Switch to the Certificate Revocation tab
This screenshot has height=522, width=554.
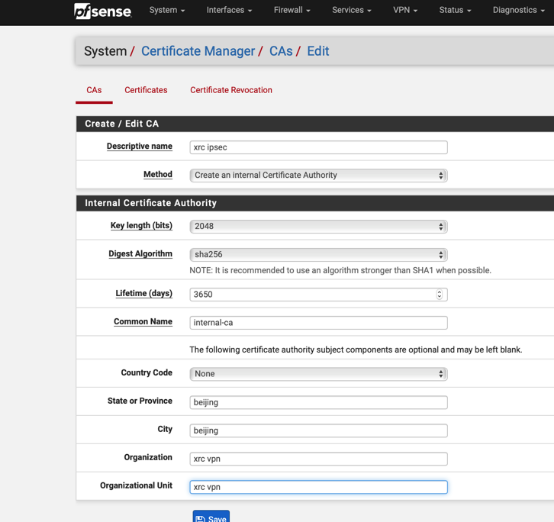[x=231, y=90]
